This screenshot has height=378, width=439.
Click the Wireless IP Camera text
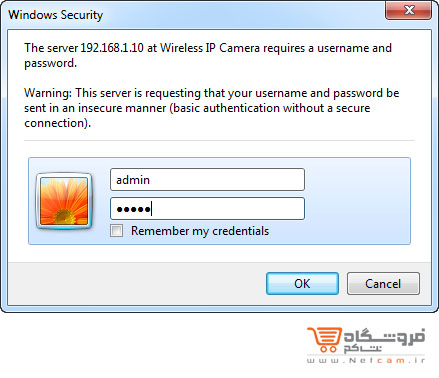tap(210, 48)
